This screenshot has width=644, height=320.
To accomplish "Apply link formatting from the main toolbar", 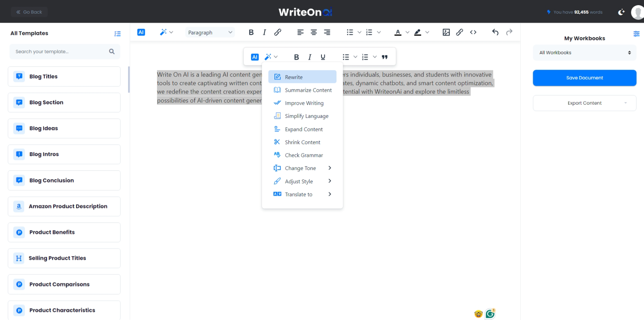I will pos(278,32).
